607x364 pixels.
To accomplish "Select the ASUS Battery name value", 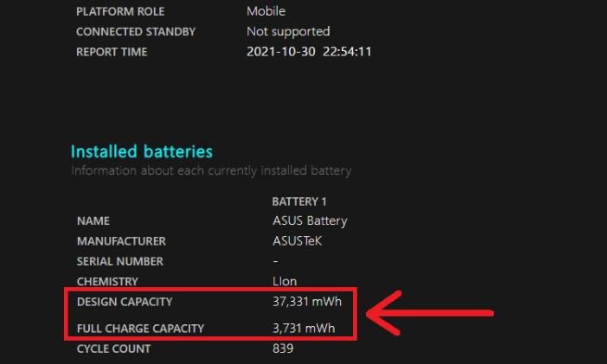I will (x=310, y=220).
